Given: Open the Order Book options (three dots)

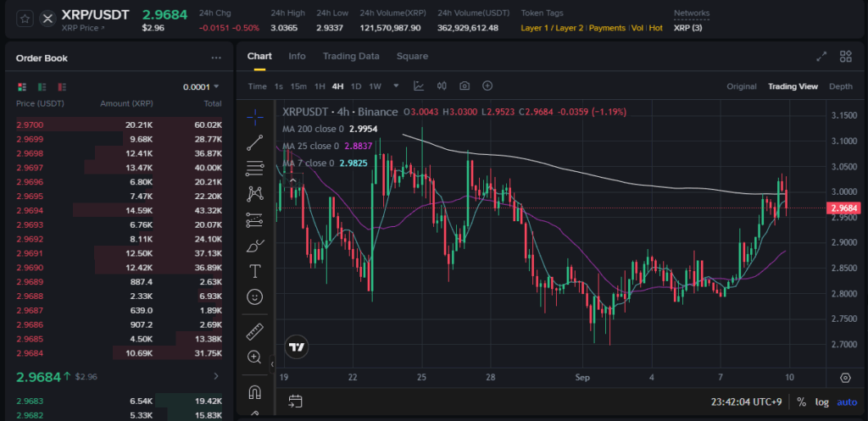Looking at the screenshot, I should pos(216,58).
